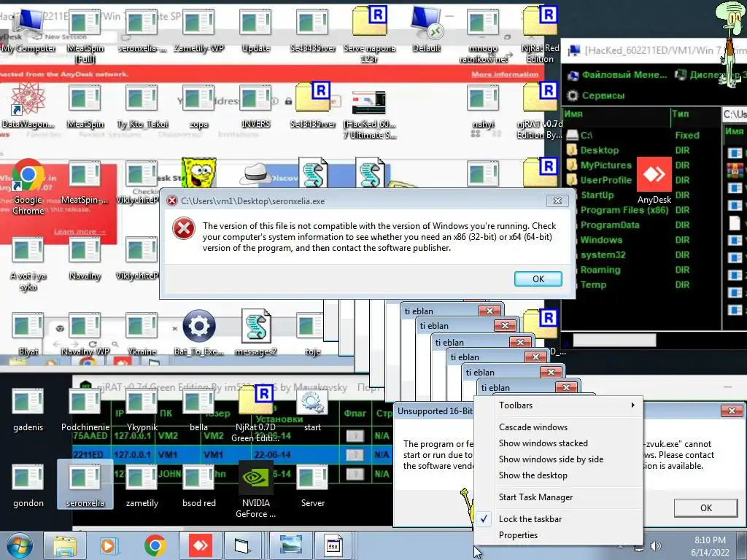747x560 pixels.
Task: Click More information link in AnyDesk banner
Action: [505, 74]
